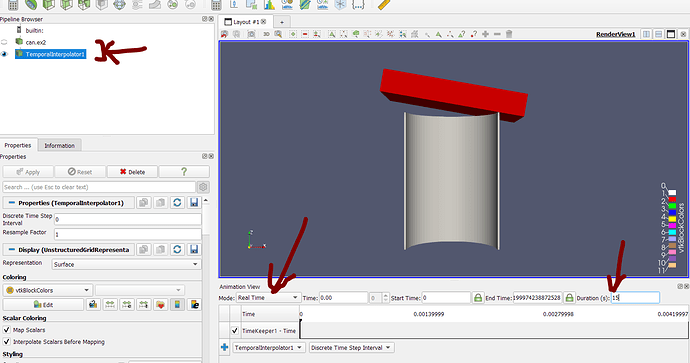Select the Layout #1 tab
This screenshot has width=690, height=363.
pyautogui.click(x=246, y=22)
